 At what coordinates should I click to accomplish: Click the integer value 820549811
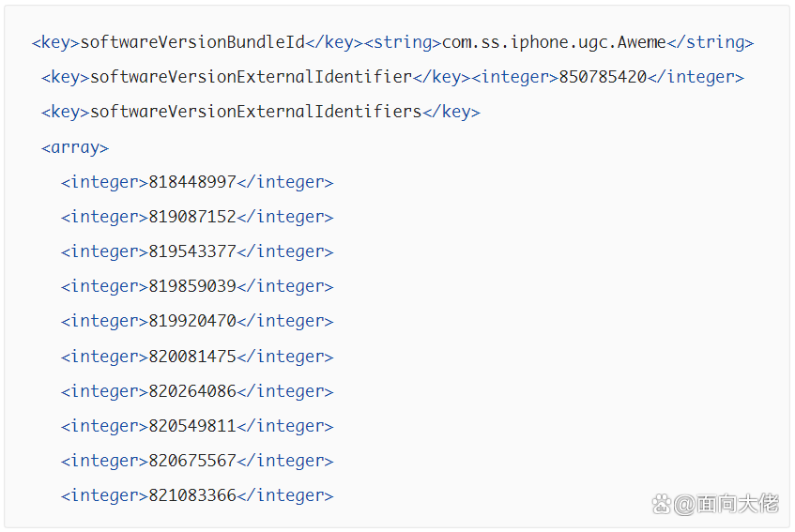(x=192, y=426)
